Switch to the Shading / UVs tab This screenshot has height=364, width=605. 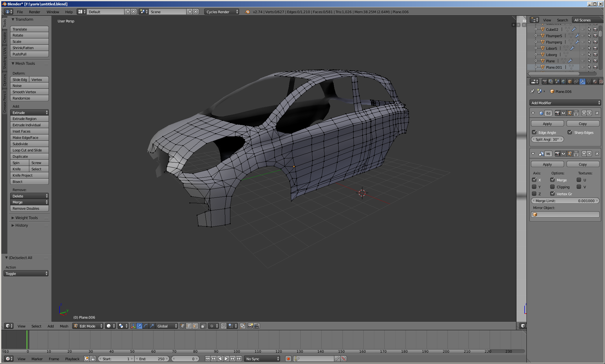[4, 58]
